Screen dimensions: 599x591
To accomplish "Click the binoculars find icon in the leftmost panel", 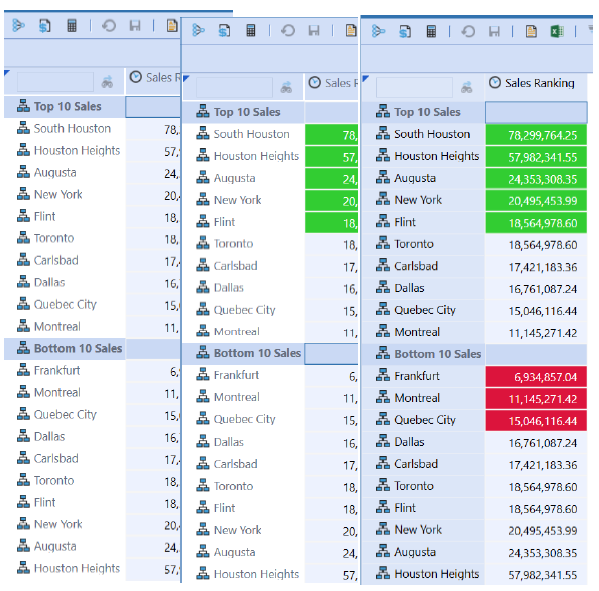I will tap(107, 82).
